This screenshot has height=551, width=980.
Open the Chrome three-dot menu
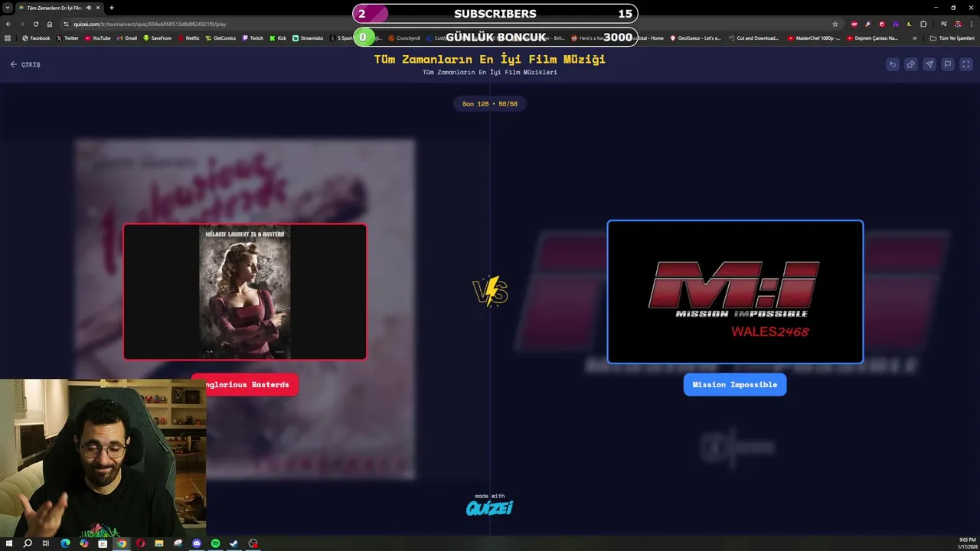coord(972,24)
